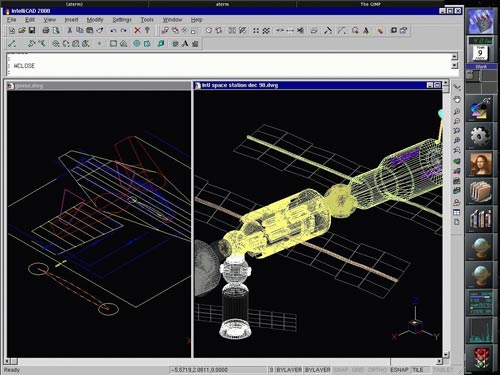Open the Tools menu

(x=147, y=20)
